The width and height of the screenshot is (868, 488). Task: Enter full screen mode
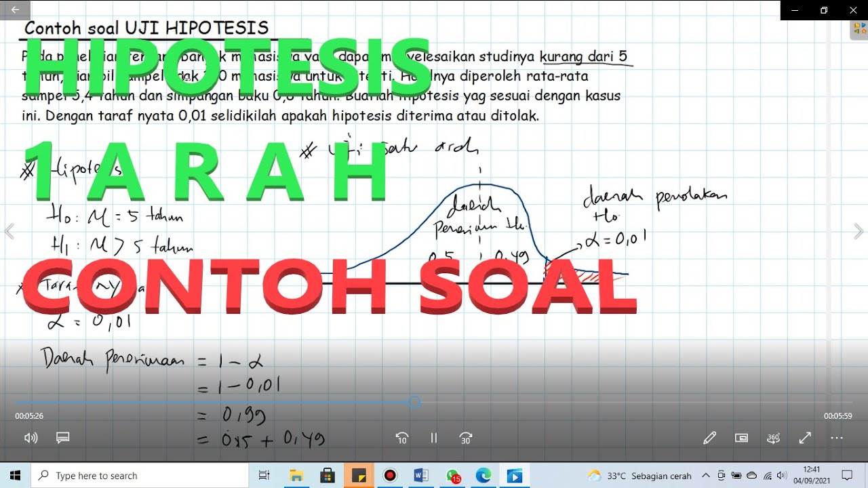(805, 438)
